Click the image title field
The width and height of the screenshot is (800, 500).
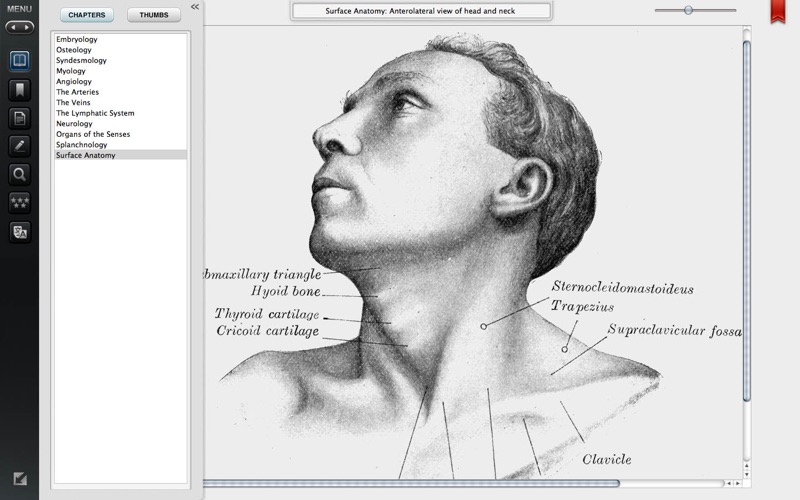[421, 11]
